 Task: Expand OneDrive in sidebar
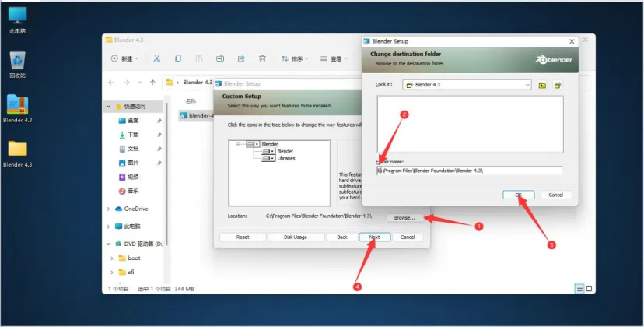click(x=108, y=209)
